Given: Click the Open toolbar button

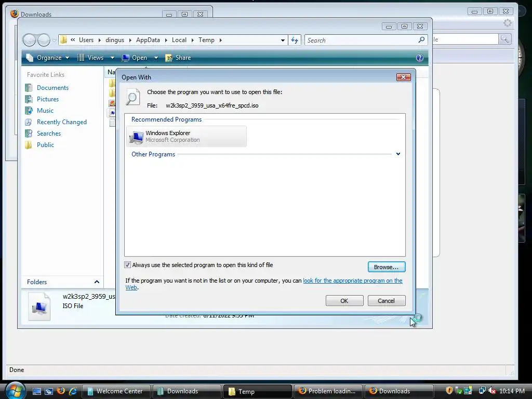Looking at the screenshot, I should [x=135, y=58].
